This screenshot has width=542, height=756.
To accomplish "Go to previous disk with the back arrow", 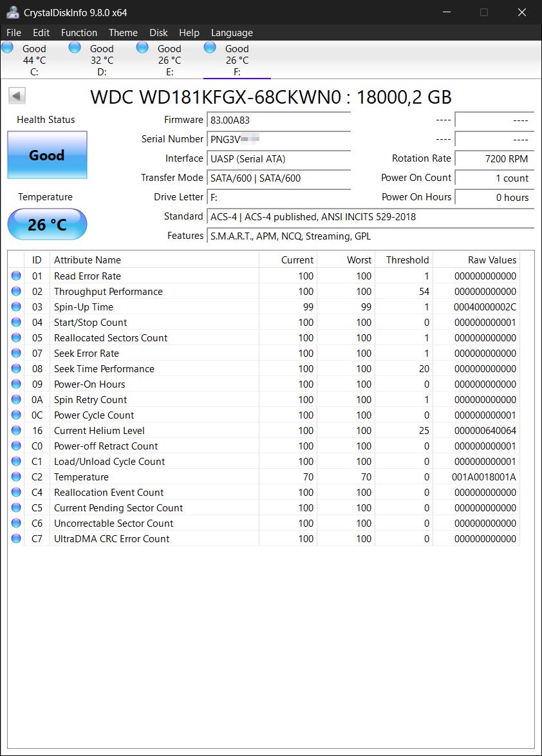I will (x=17, y=96).
